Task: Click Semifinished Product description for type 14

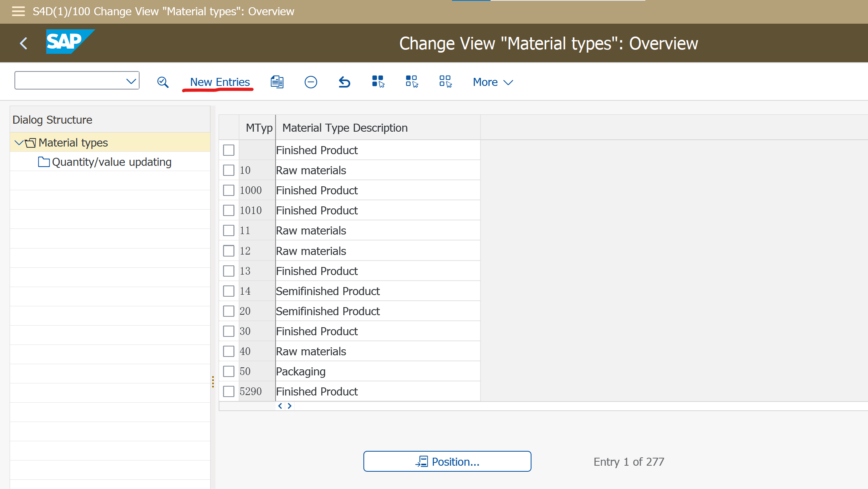Action: 378,291
